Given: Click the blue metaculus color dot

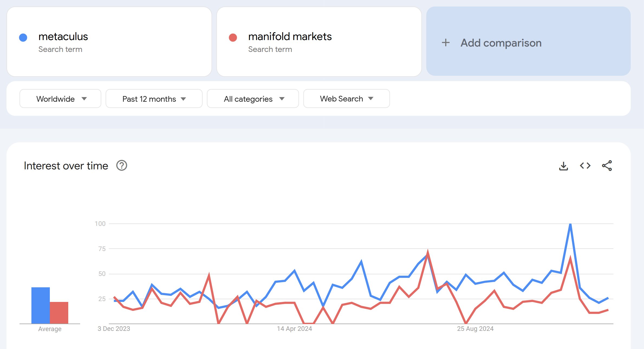Looking at the screenshot, I should 23,38.
